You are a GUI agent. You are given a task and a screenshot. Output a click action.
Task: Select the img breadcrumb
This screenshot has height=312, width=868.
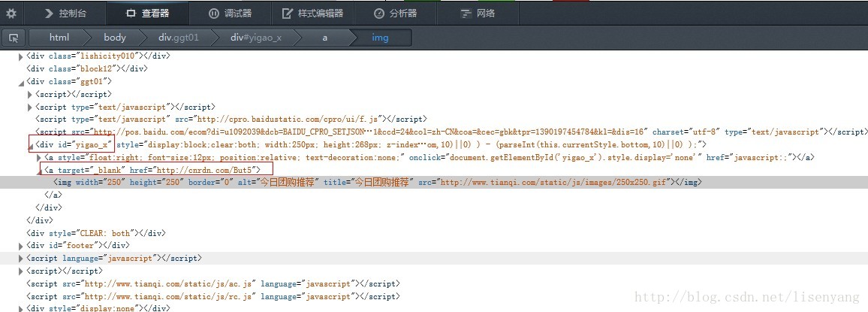click(x=380, y=38)
